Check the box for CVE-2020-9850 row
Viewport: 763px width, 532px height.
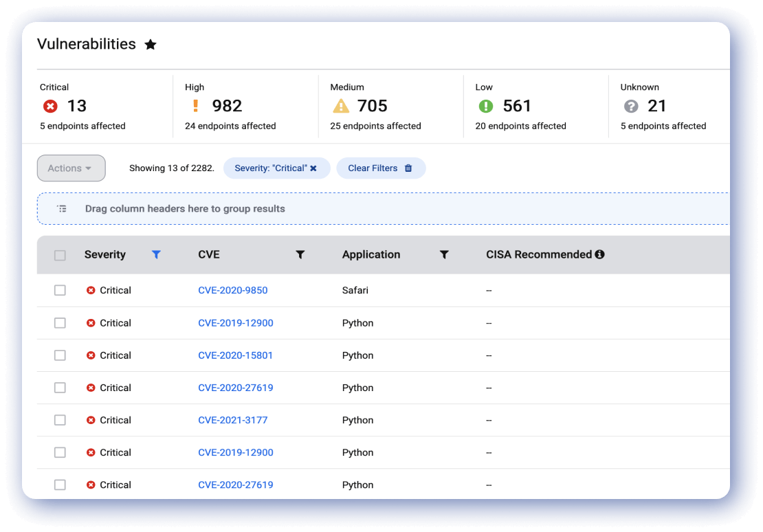point(60,291)
